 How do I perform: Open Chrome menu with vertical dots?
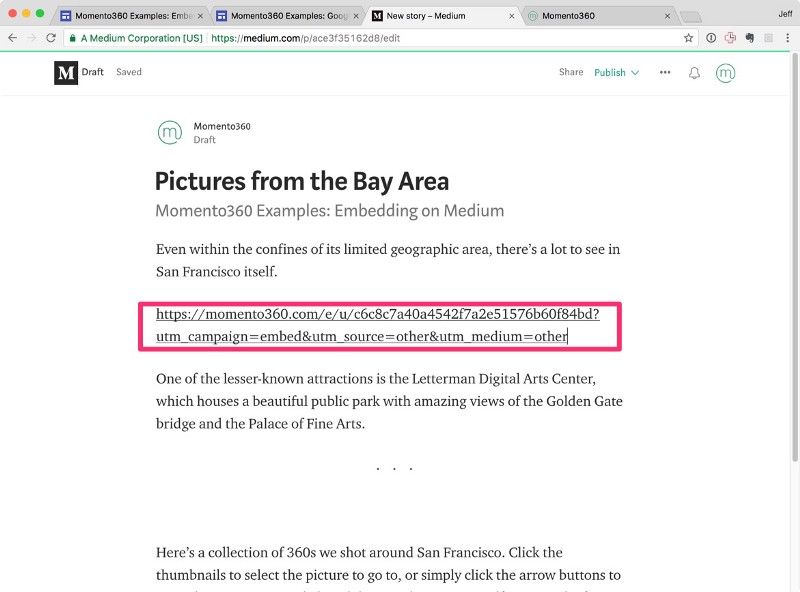pyautogui.click(x=788, y=38)
